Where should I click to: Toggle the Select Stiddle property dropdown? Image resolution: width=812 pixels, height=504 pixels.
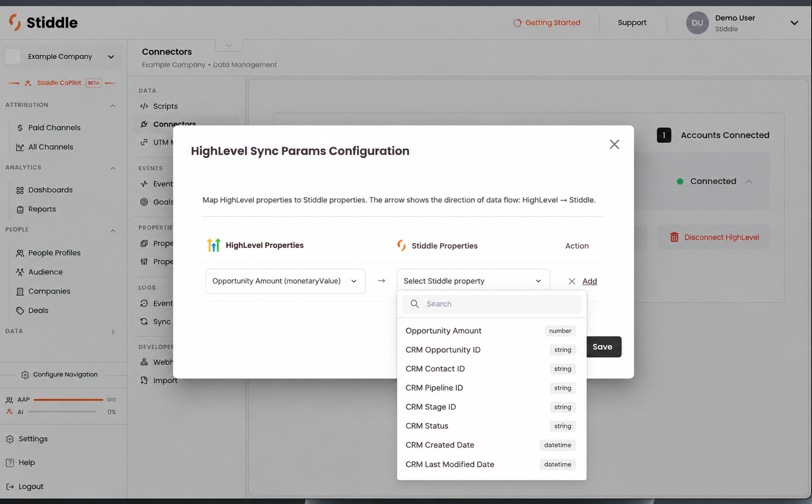pyautogui.click(x=473, y=281)
